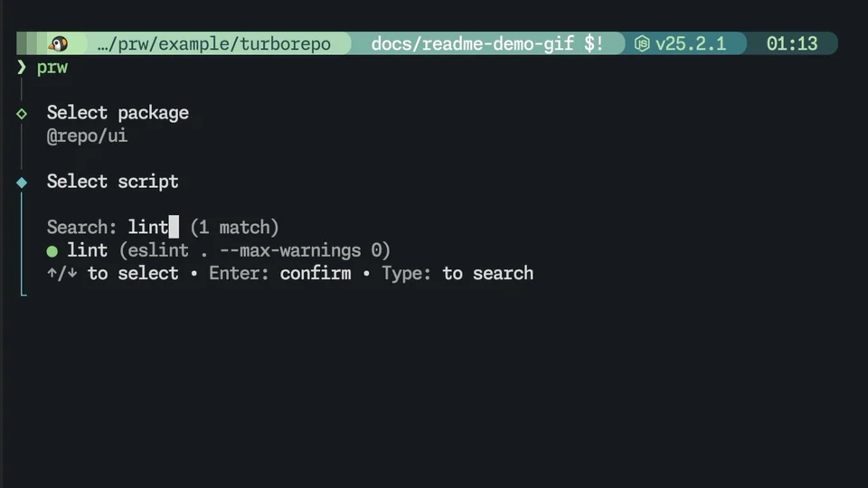This screenshot has height=488, width=868.
Task: Click the Select script step heading
Action: (x=112, y=182)
